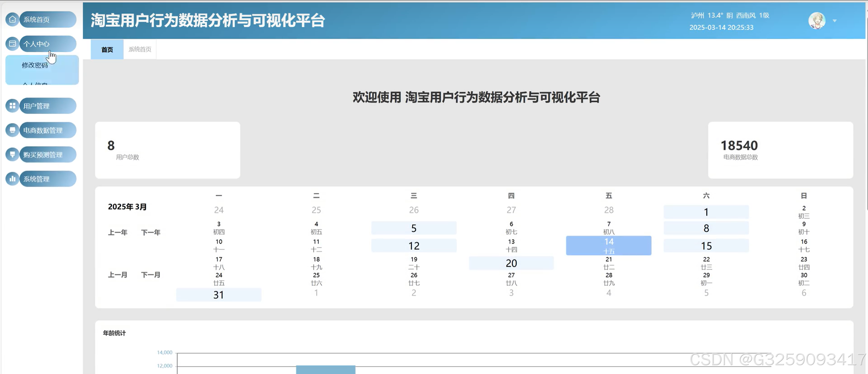
Task: Select calendar date 22 廿三
Action: tap(706, 263)
